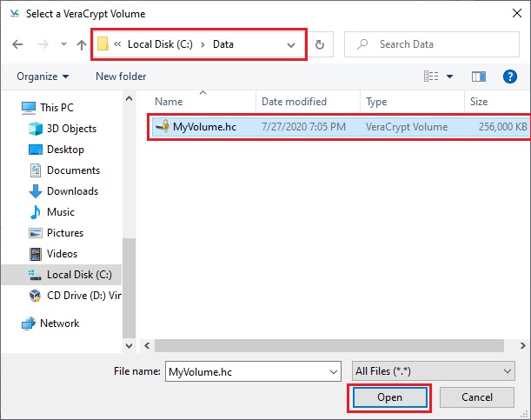Click the Up one level arrow
This screenshot has width=531, height=420.
(x=81, y=44)
